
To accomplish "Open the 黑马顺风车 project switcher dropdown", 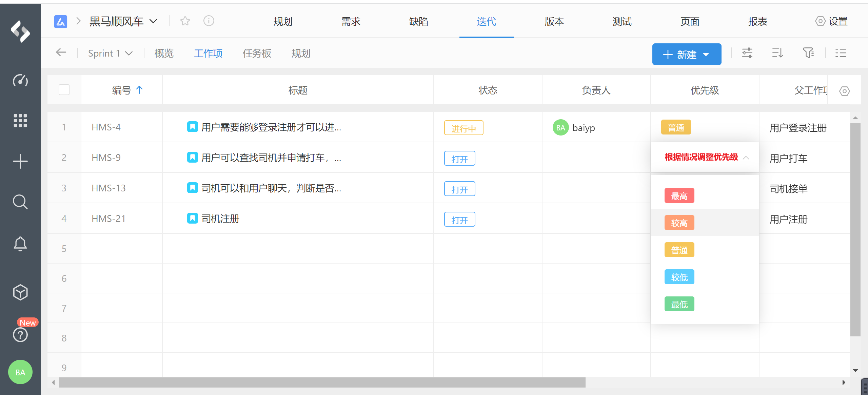I will (x=153, y=21).
